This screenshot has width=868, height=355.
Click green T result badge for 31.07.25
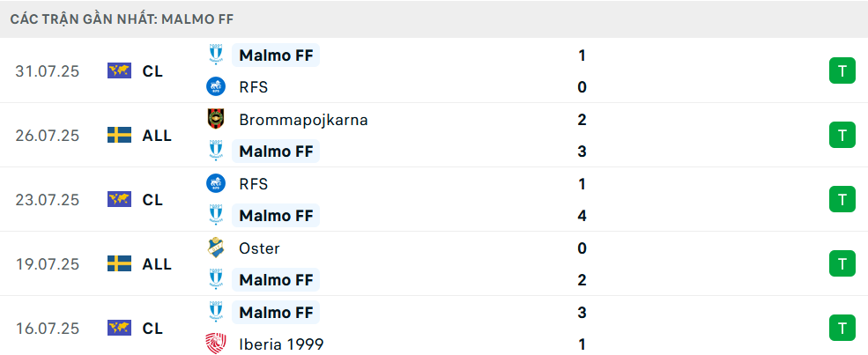coord(842,70)
